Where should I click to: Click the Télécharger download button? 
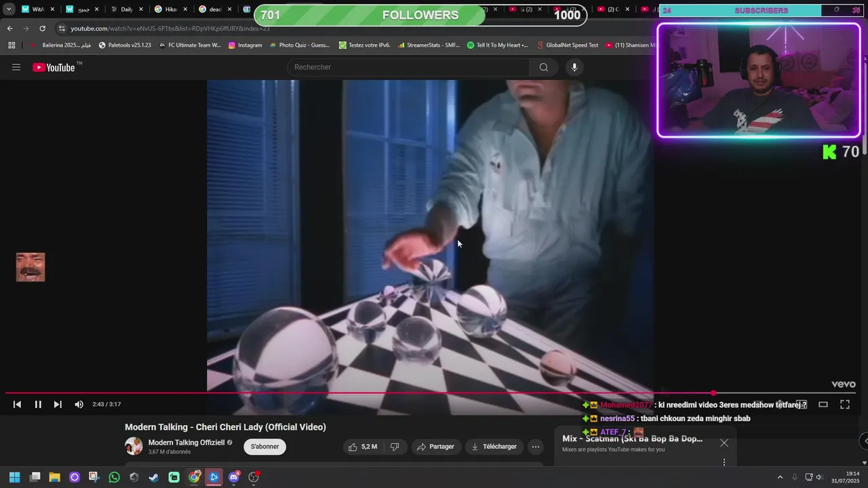tap(494, 447)
